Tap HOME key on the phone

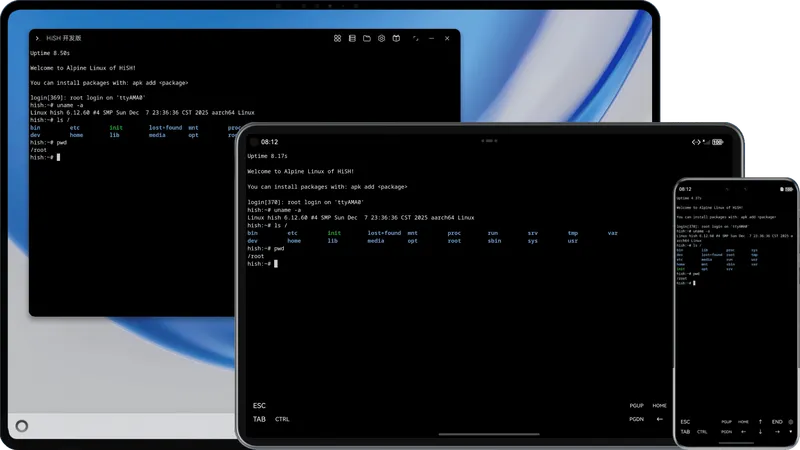click(x=743, y=422)
